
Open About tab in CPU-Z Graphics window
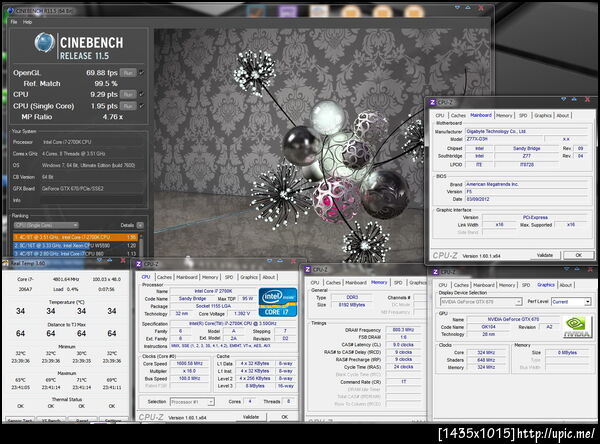pyautogui.click(x=566, y=285)
